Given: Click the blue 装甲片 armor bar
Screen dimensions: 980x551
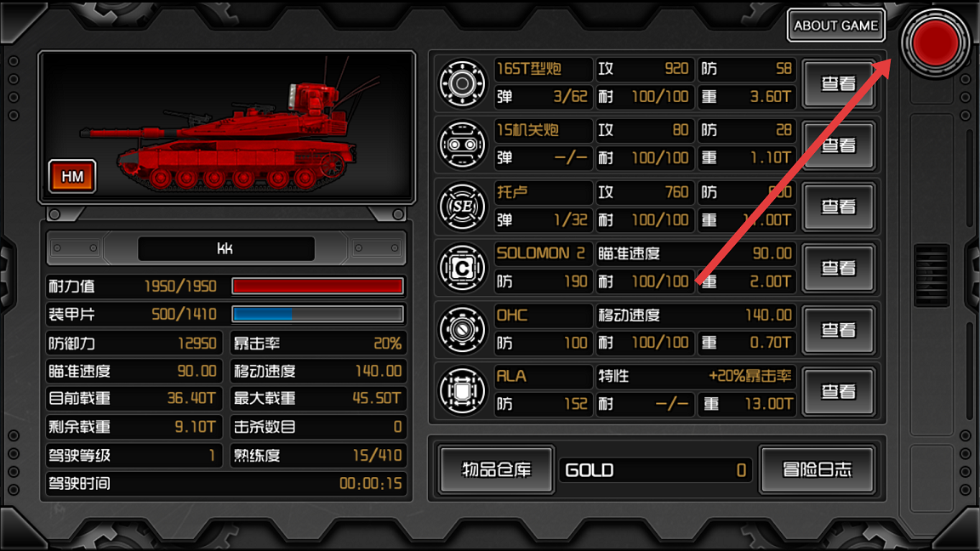Looking at the screenshot, I should tap(317, 315).
